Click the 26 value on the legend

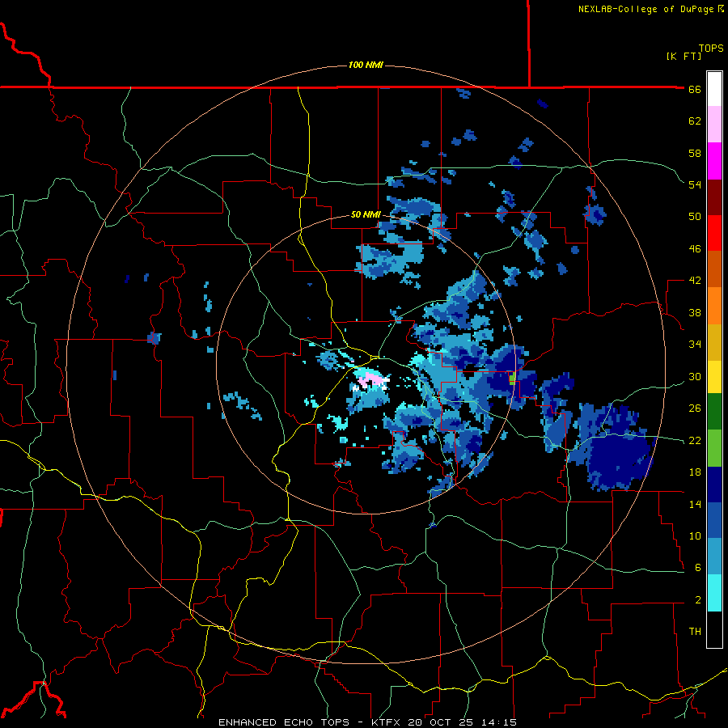[695, 408]
